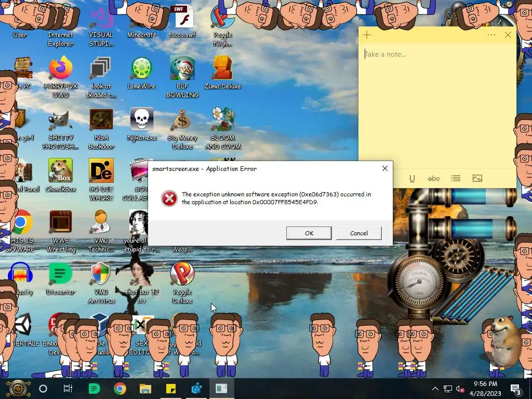Select the GO DIE WHORE icon
This screenshot has width=532, height=399.
click(x=101, y=180)
